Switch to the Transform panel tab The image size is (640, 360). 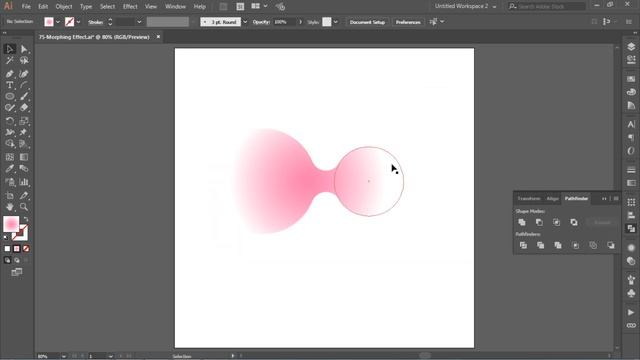point(529,199)
